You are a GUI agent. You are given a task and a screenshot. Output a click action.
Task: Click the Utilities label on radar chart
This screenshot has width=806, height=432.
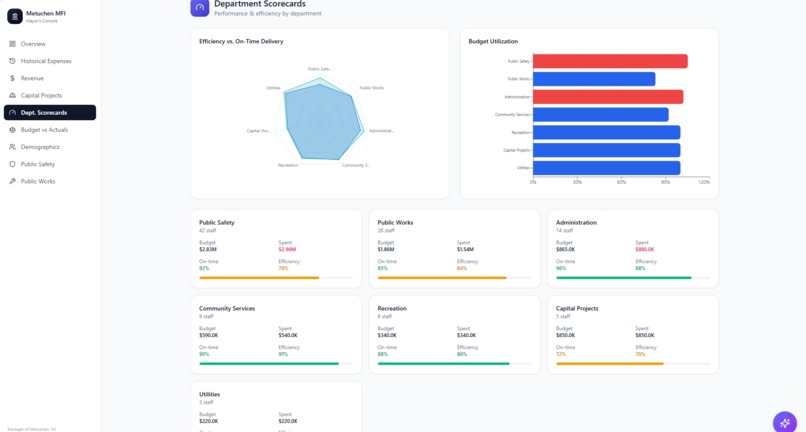pos(273,88)
